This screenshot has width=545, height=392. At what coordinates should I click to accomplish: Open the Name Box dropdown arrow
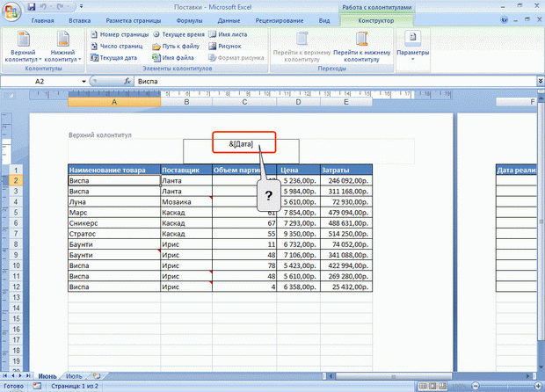point(84,82)
